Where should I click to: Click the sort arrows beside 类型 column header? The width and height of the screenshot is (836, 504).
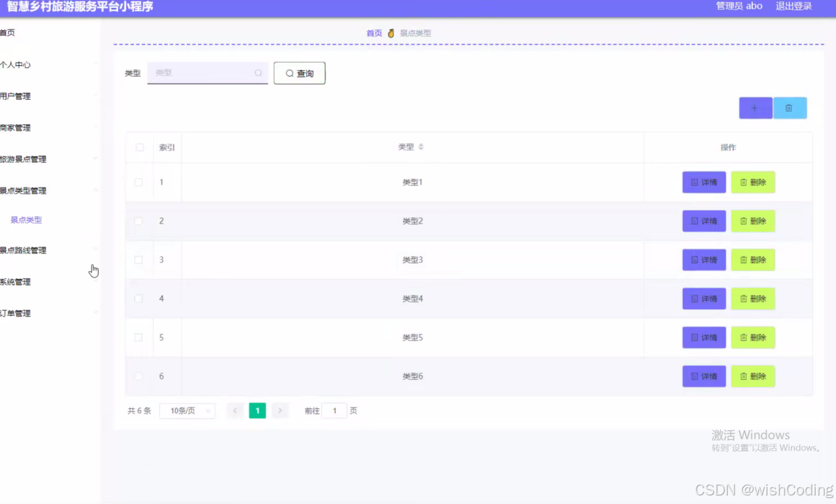click(x=421, y=147)
